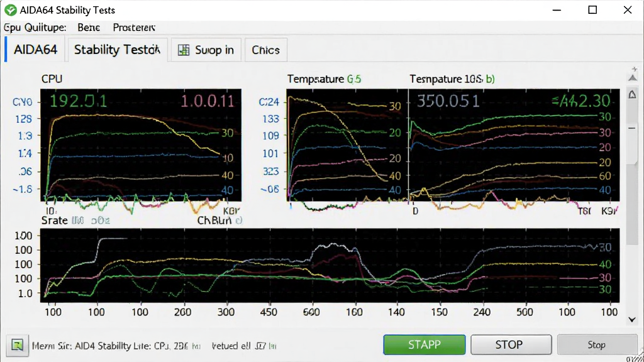
Task: Click the C24 axis label on temperature graph
Action: [269, 102]
